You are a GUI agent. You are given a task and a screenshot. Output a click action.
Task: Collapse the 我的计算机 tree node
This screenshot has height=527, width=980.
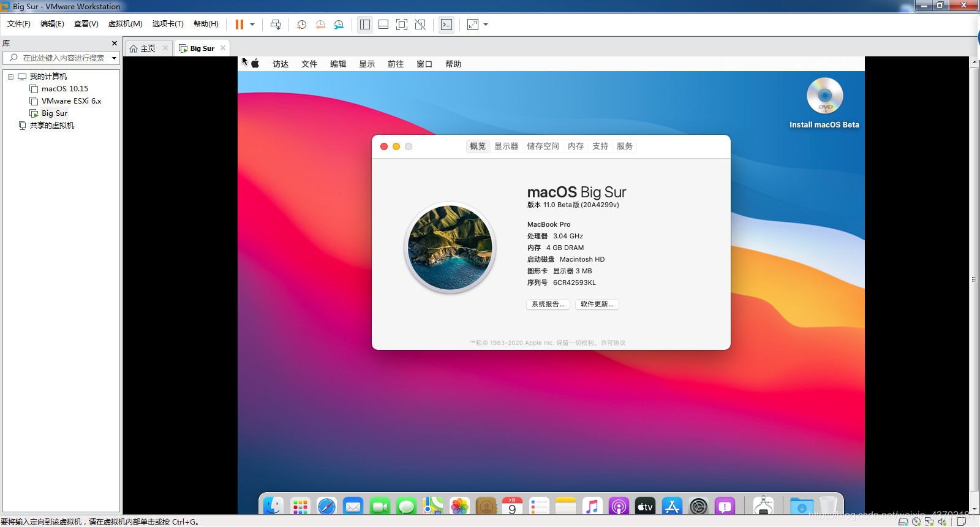click(x=10, y=77)
